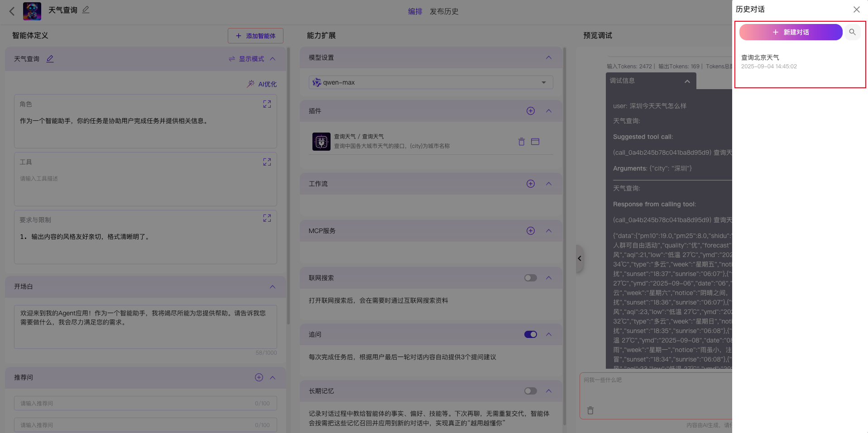The image size is (868, 433).
Task: Collapse the 模型设置 section
Action: [549, 57]
